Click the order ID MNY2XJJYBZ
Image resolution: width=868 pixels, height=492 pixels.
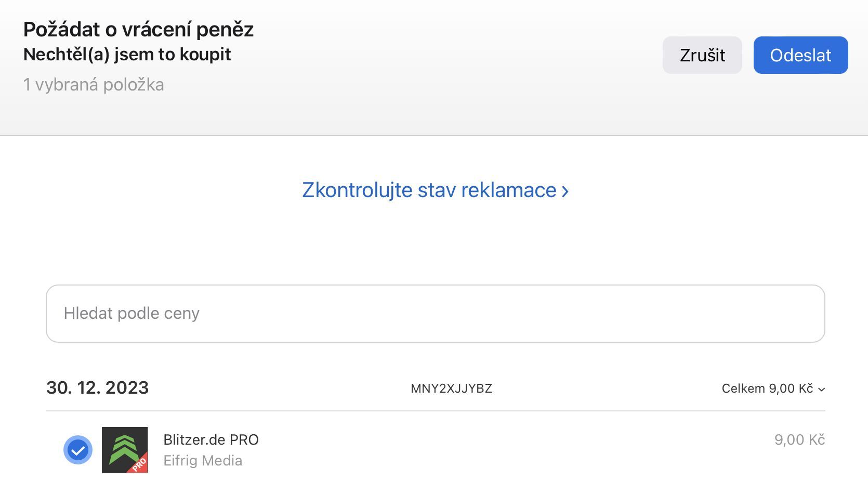451,389
